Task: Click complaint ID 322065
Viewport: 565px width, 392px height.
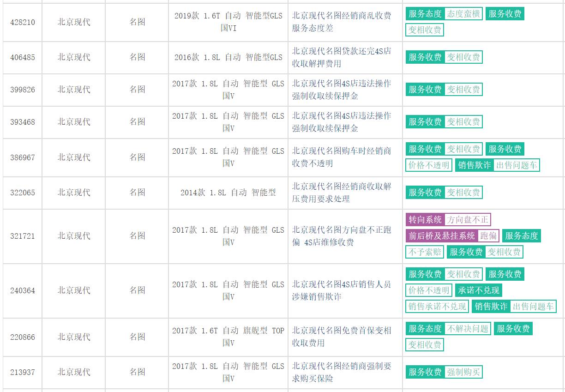Action: point(23,193)
